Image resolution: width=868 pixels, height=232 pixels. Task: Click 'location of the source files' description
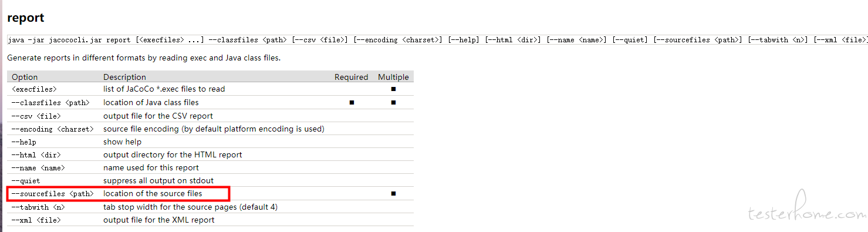[x=153, y=193]
